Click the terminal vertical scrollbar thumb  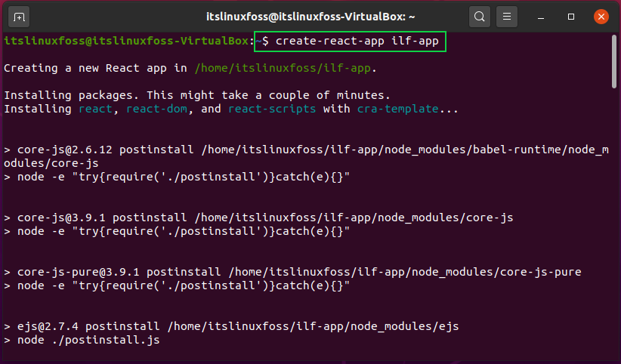point(614,61)
